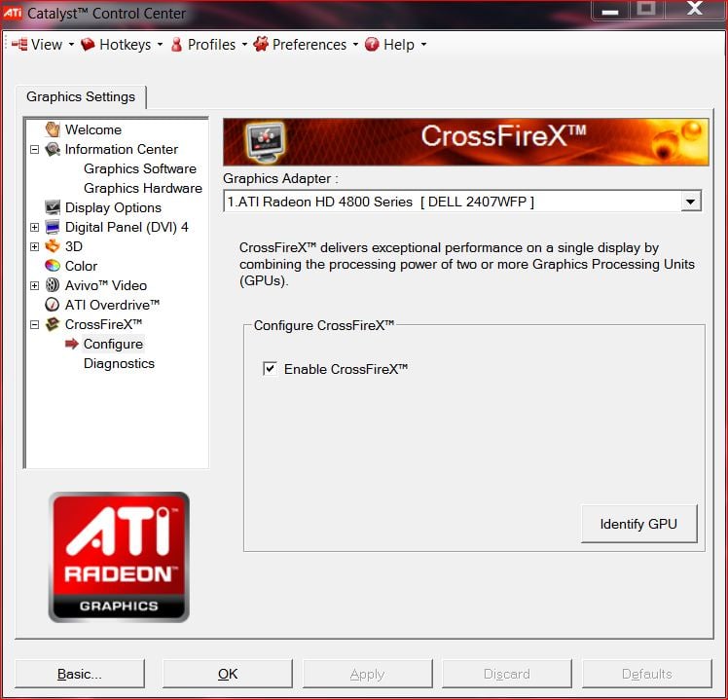Open the Profiles dropdown arrow
Viewport: 728px width, 700px height.
(244, 45)
